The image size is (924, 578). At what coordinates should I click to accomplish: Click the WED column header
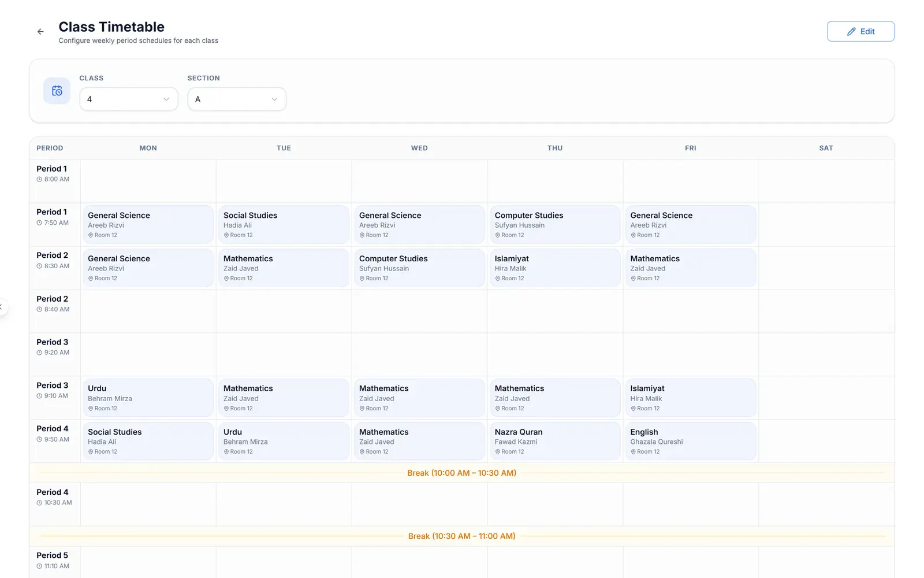click(x=419, y=148)
